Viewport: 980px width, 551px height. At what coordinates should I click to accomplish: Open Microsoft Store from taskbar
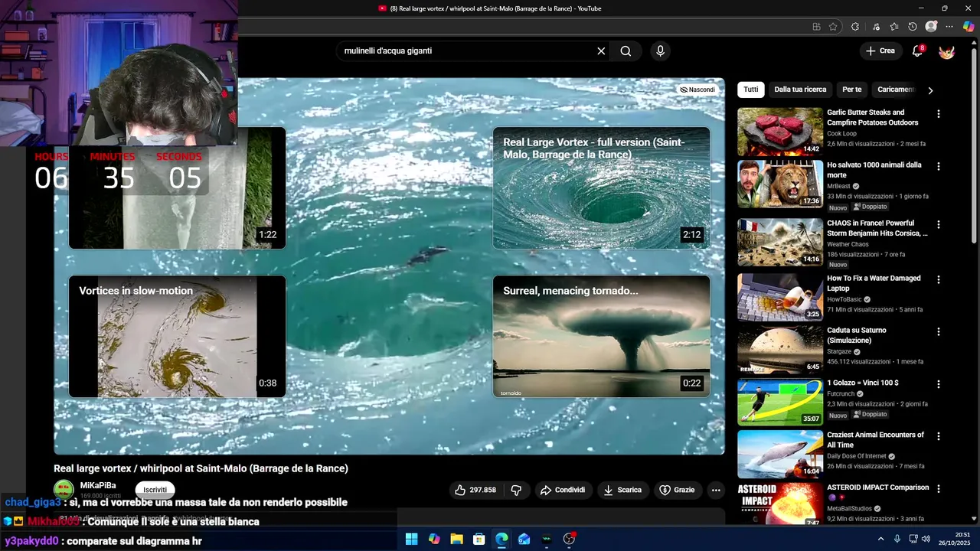[x=479, y=539]
